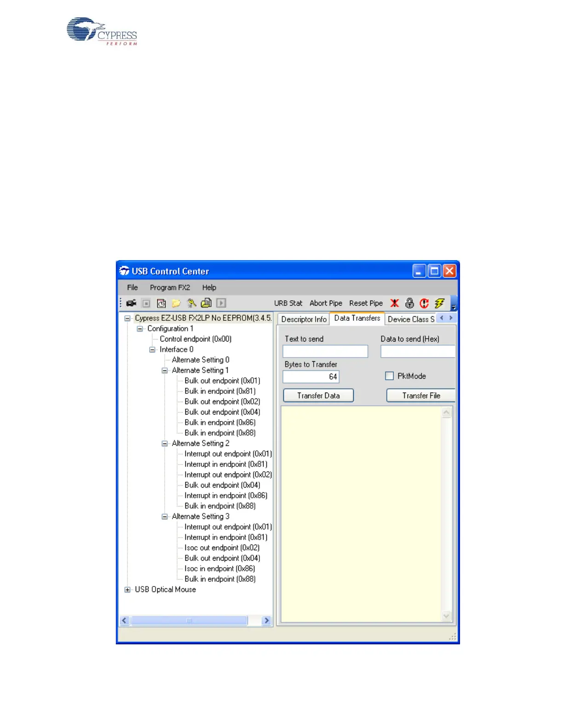This screenshot has width=563, height=728.
Task: Click the Text to send input field
Action: pos(325,352)
